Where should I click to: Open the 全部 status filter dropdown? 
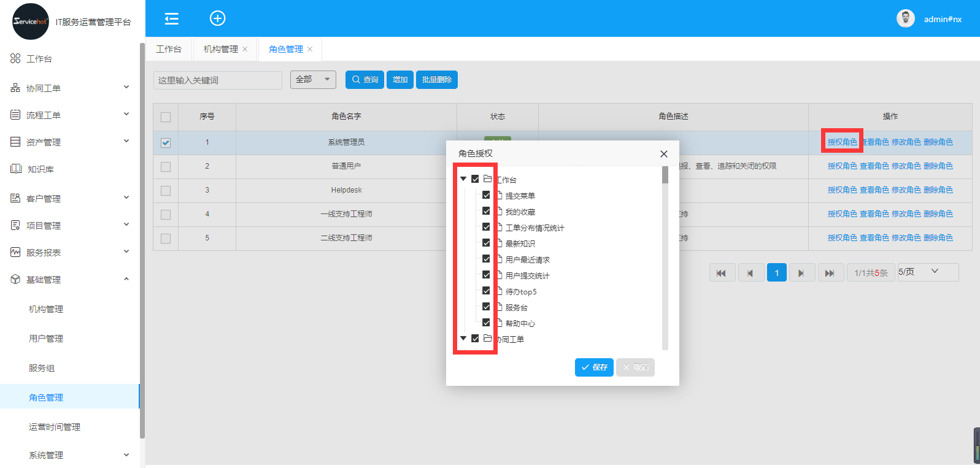tap(313, 80)
